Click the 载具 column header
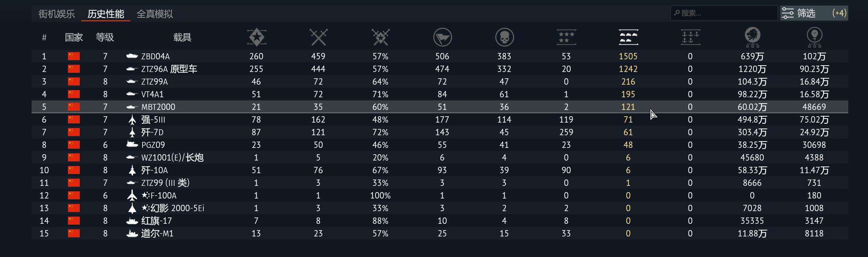Viewport: 868px width, 257px height. [x=182, y=37]
